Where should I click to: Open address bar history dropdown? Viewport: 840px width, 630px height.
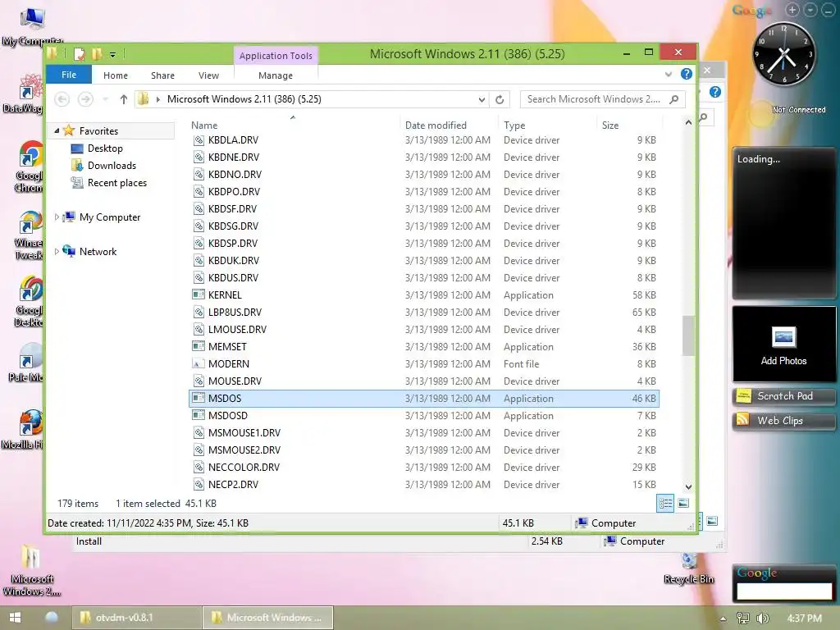482,99
